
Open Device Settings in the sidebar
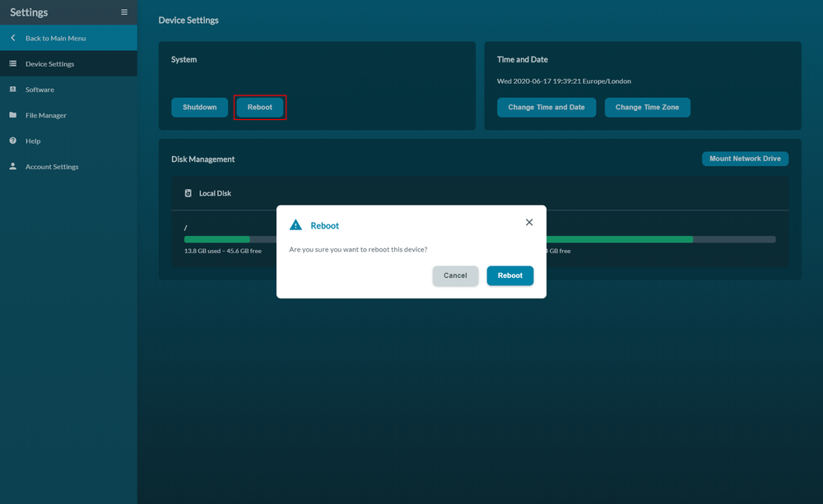tap(69, 63)
